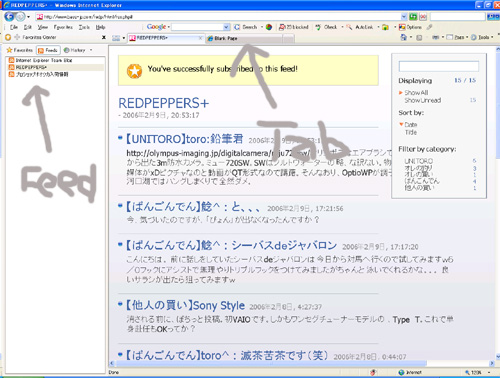The width and height of the screenshot is (500, 378).
Task: Select Show Unread filter option
Action: point(423,100)
